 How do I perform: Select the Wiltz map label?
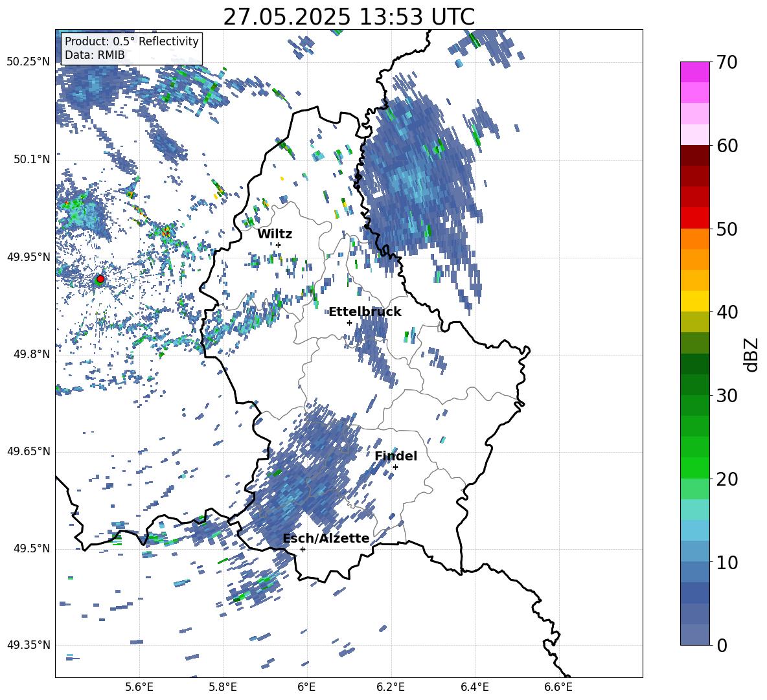pyautogui.click(x=275, y=234)
